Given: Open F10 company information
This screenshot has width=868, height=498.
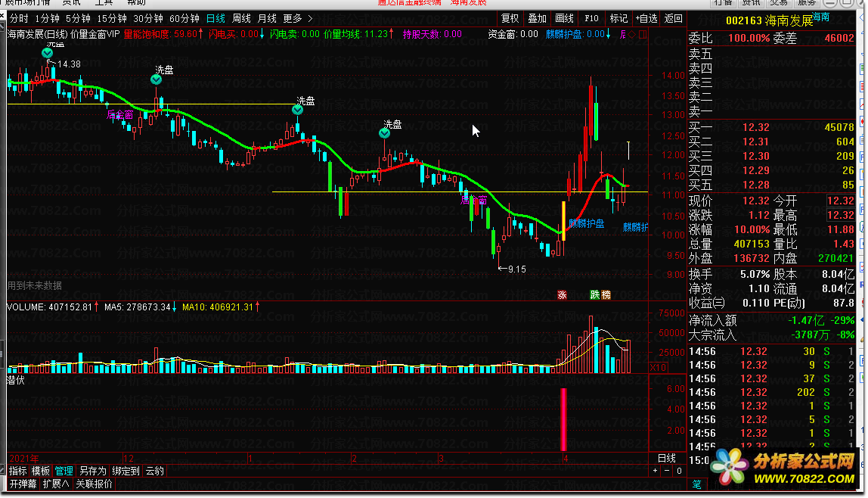Looking at the screenshot, I should pos(591,19).
